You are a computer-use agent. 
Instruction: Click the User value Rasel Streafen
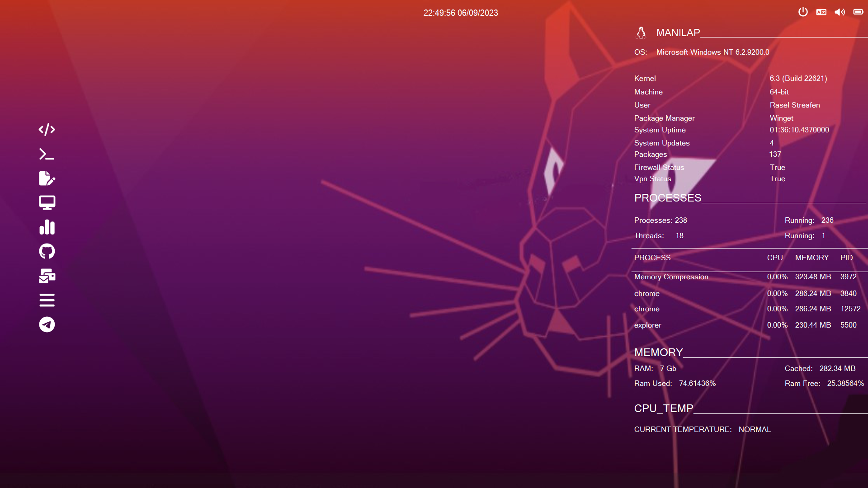tap(795, 105)
